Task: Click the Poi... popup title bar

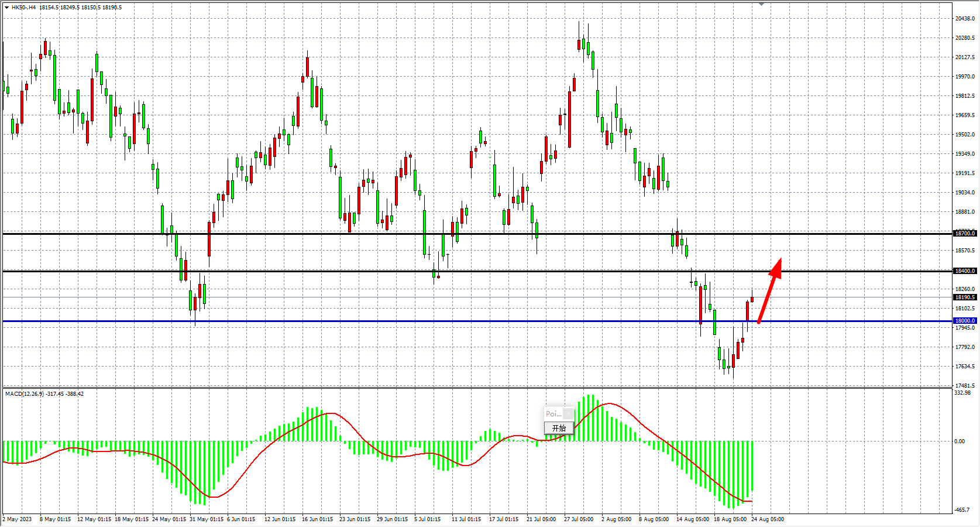Action: point(553,414)
